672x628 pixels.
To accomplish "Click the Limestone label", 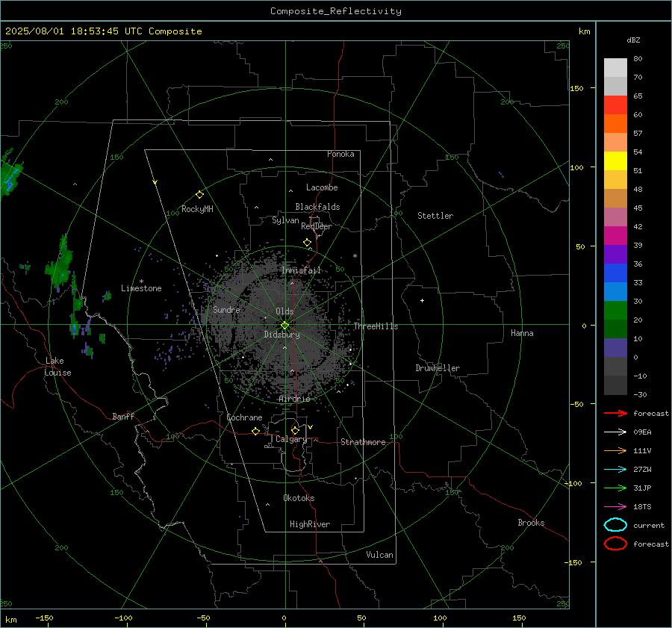I will point(141,288).
